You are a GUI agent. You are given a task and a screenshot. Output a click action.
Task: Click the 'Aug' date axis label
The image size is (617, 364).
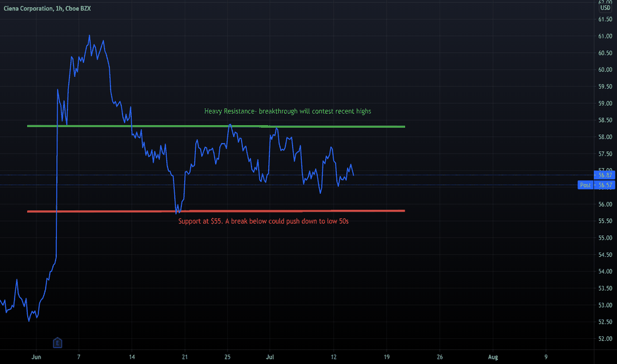tap(493, 357)
